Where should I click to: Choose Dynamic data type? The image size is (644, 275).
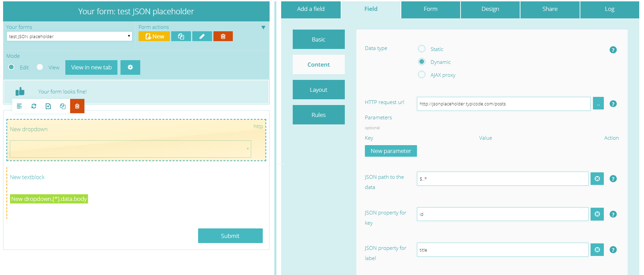click(422, 62)
